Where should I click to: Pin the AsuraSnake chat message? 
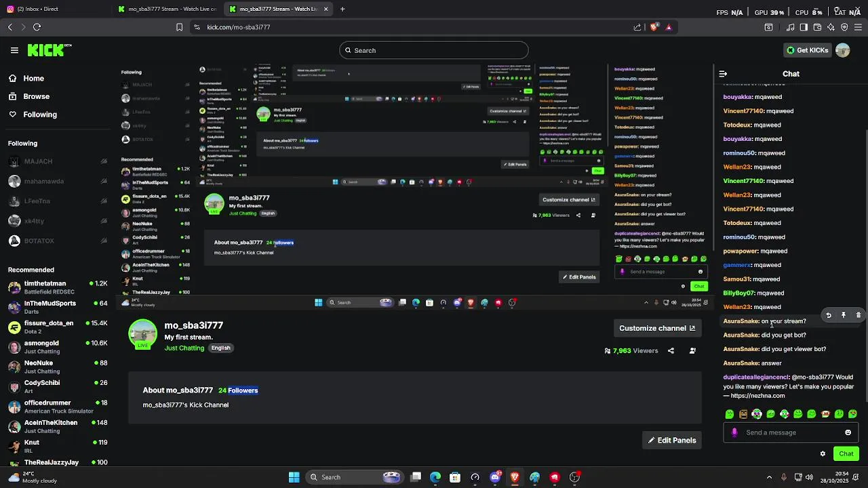844,315
